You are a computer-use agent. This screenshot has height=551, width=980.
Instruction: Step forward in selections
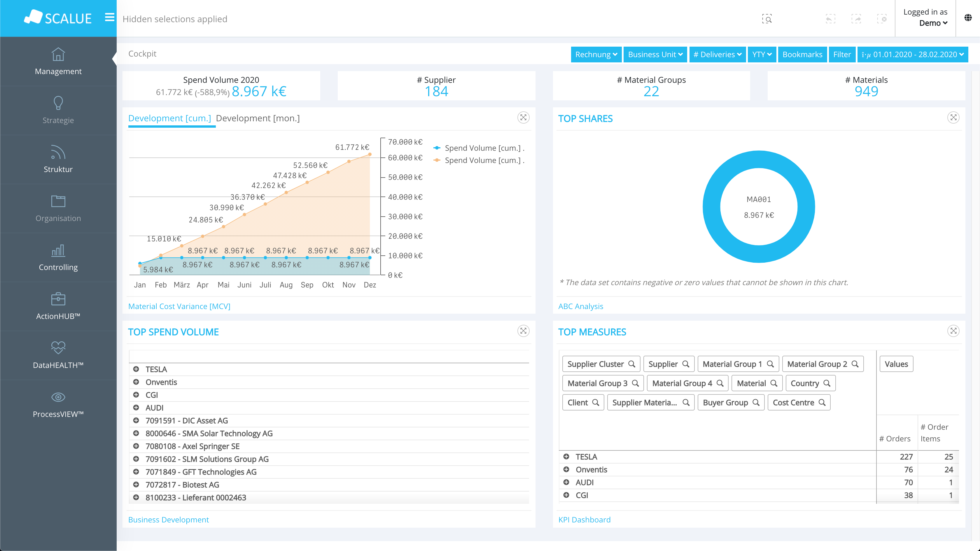tap(856, 19)
